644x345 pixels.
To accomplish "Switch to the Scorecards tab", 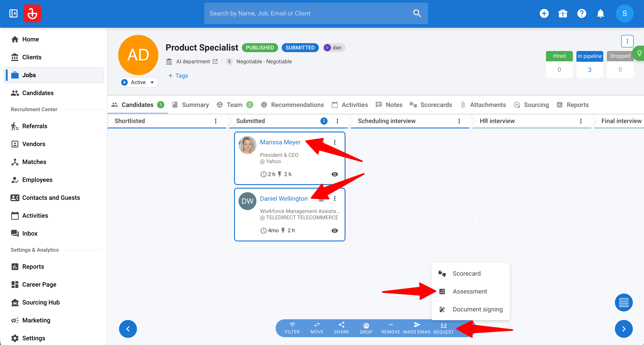I will click(431, 105).
